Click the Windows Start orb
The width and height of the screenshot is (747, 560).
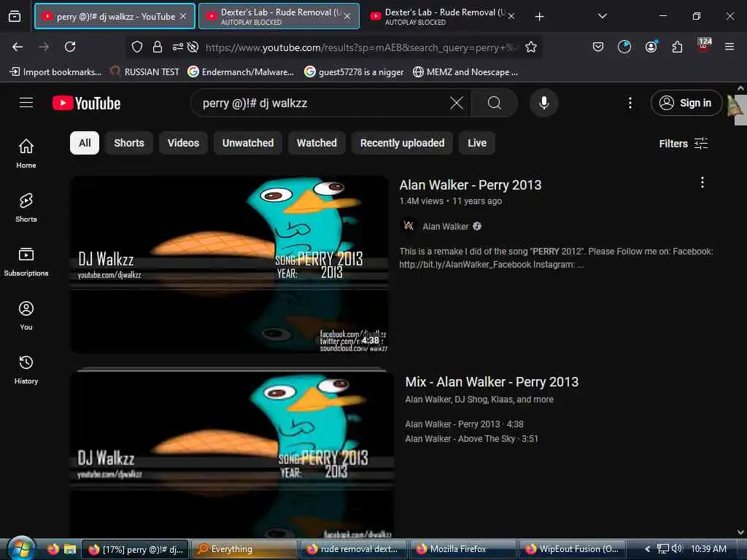(20, 548)
